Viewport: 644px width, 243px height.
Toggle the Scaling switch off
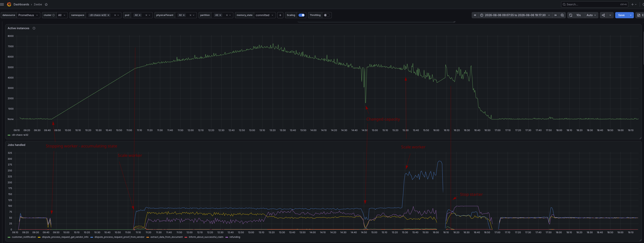(x=302, y=15)
